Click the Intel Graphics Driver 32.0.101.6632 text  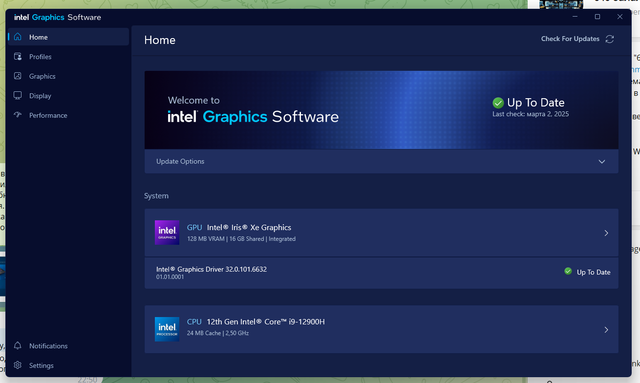[211, 269]
